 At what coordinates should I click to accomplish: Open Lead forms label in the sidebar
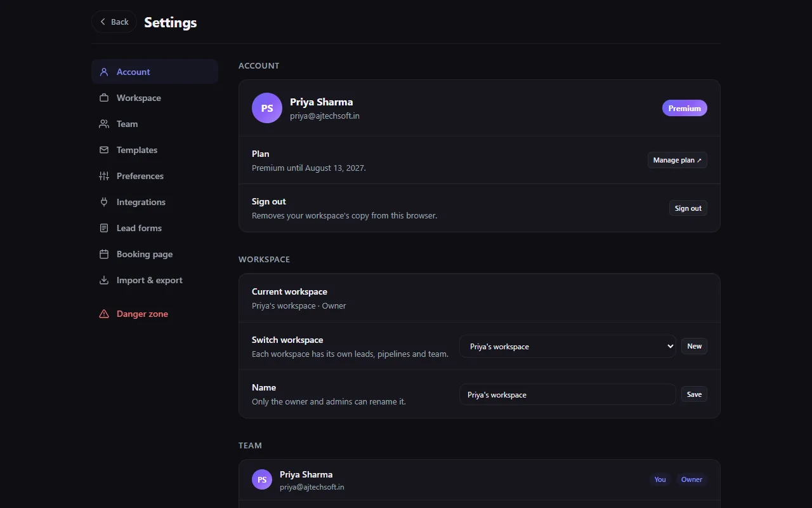[139, 228]
